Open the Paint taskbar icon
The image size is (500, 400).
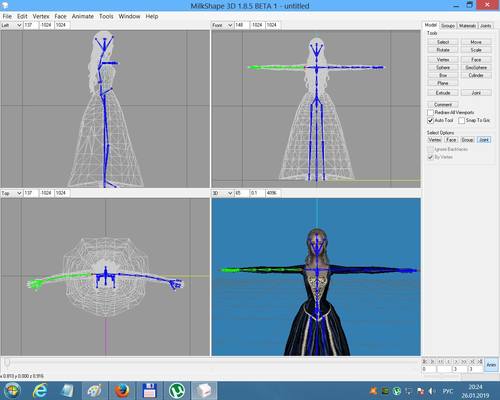(94, 390)
